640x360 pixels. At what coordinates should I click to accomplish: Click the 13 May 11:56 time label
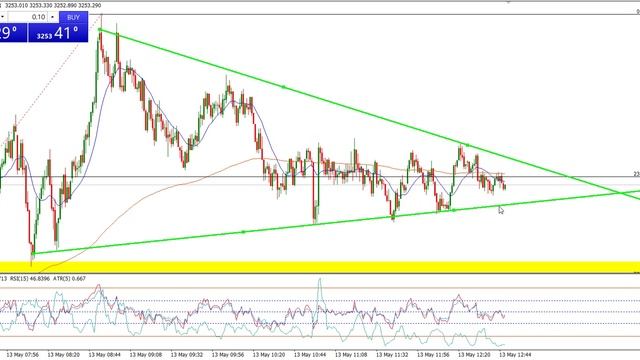(x=433, y=355)
